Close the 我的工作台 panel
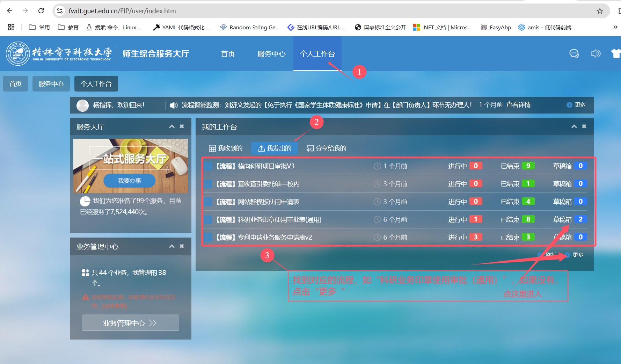 click(x=584, y=126)
